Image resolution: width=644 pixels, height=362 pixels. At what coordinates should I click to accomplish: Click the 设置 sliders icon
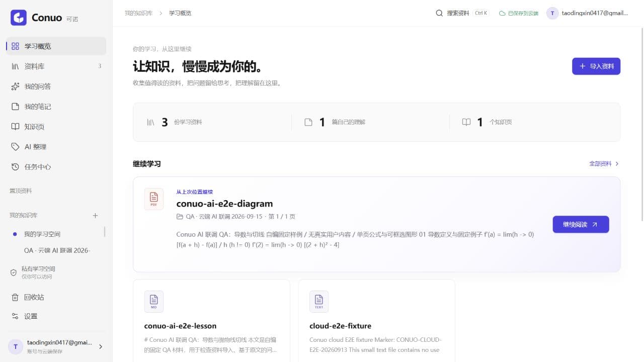pos(15,316)
